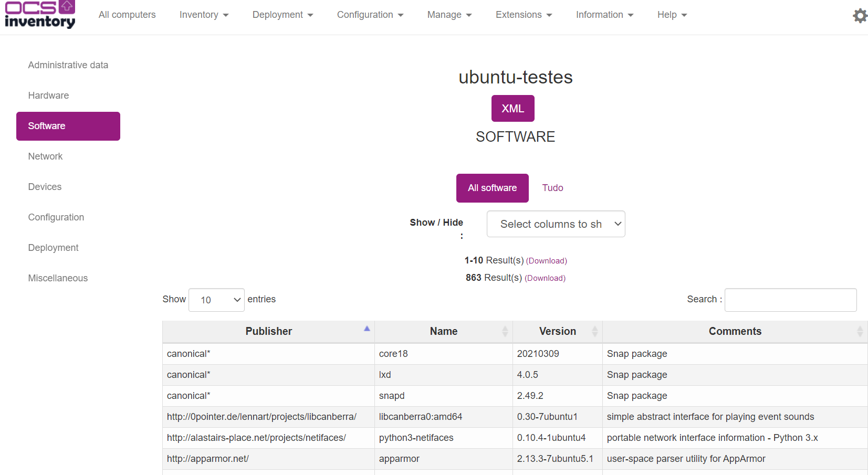868x475 pixels.
Task: Expand the Configuration top menu
Action: coord(370,15)
